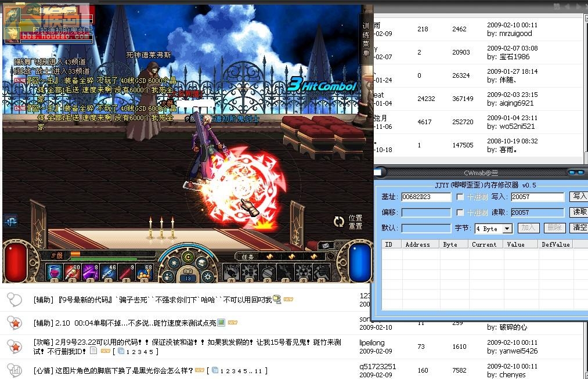
Task: Trigger the skill in slot A
Action: 232,273
